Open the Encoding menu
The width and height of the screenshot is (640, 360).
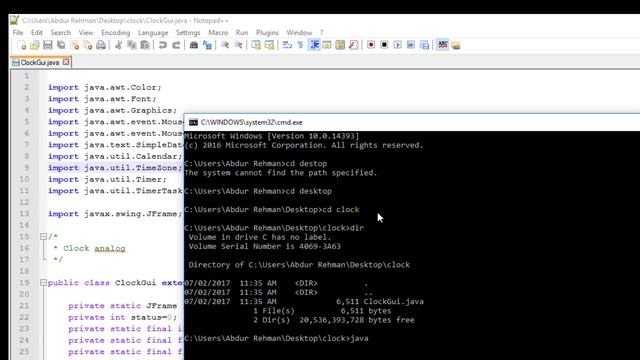coord(116,33)
